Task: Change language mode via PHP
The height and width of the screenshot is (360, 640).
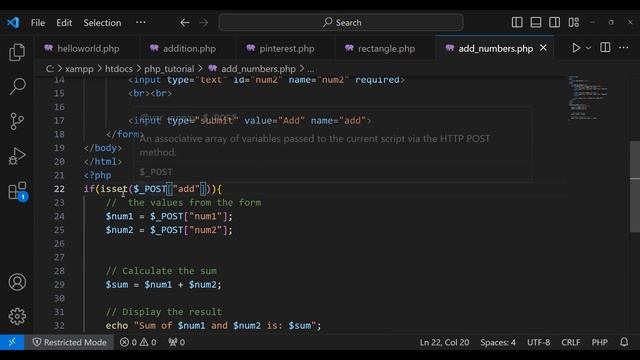Action: coord(600,342)
